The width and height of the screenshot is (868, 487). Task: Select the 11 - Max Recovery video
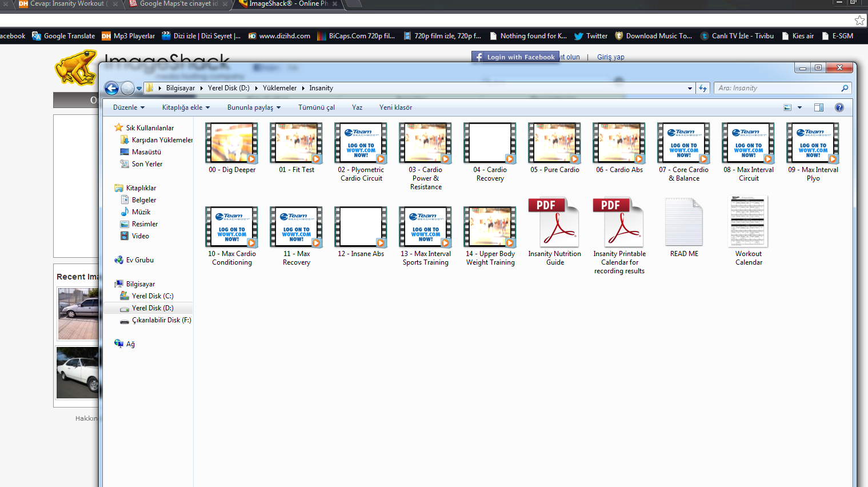(x=296, y=236)
